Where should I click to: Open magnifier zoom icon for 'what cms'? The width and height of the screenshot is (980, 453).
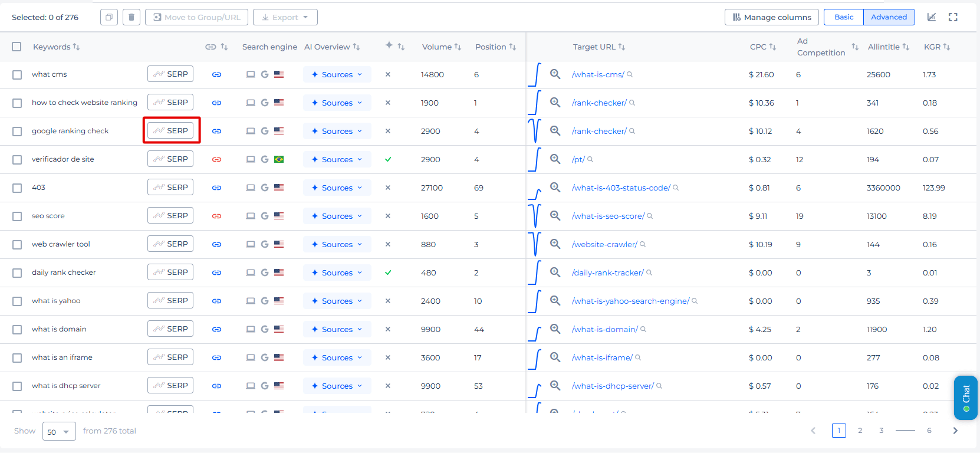(555, 74)
